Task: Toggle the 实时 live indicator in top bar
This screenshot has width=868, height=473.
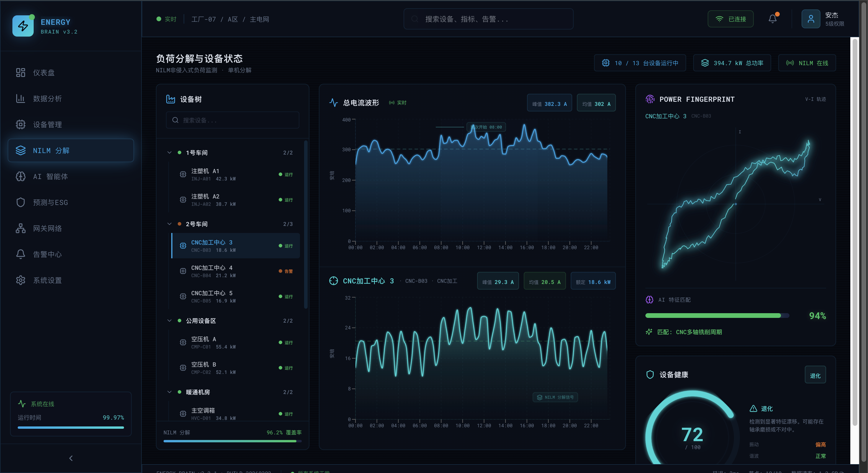Action: 167,19
